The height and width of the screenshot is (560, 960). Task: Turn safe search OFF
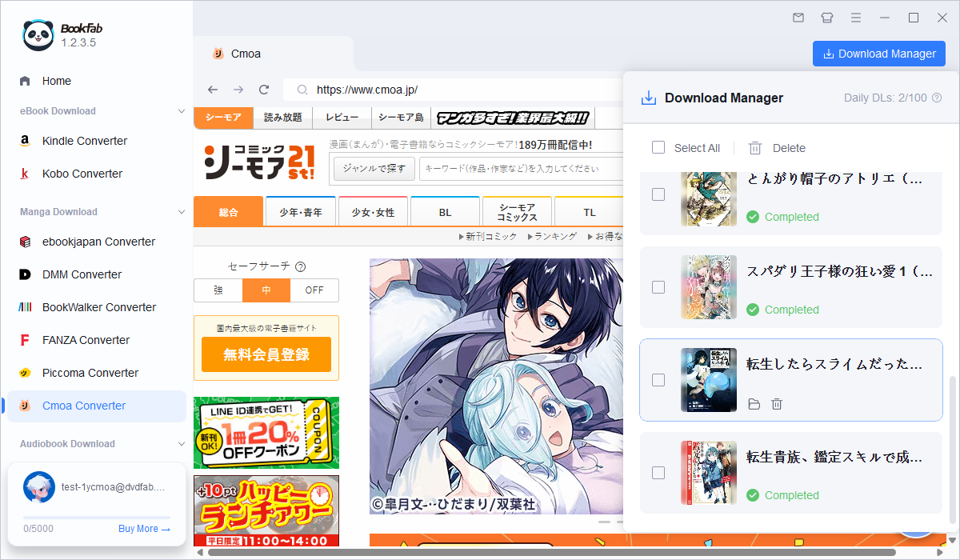[x=314, y=290]
